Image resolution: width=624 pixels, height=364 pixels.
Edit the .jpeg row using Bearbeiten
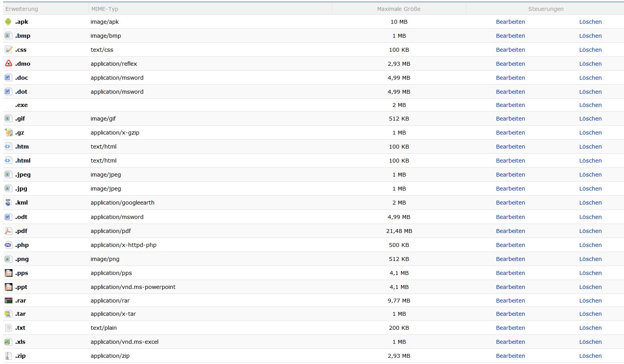510,175
